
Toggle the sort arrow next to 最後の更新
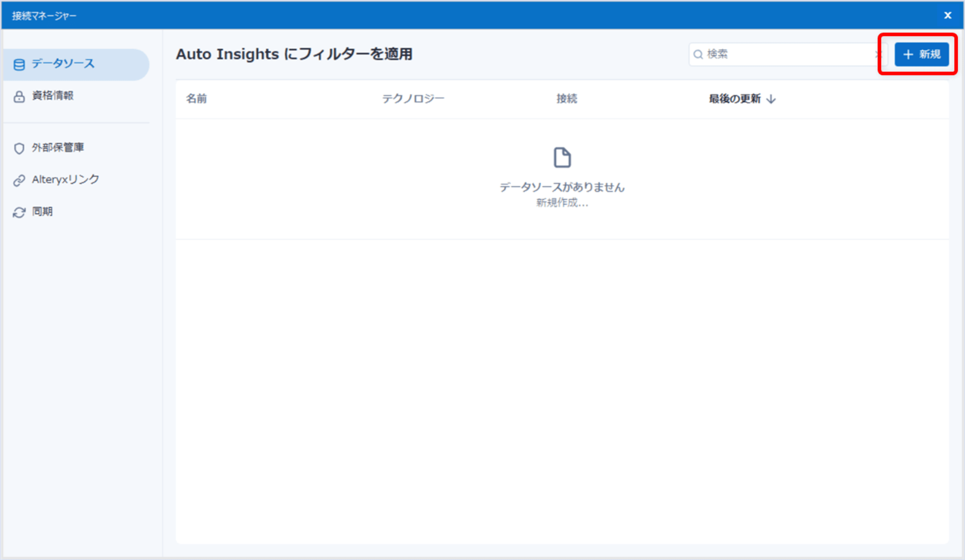[x=771, y=99]
